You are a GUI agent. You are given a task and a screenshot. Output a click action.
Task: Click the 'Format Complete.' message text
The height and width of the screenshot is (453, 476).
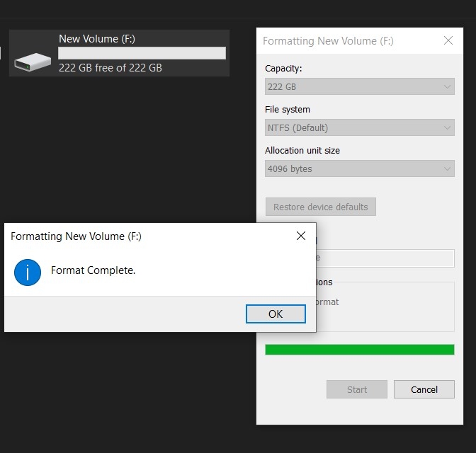click(x=93, y=270)
